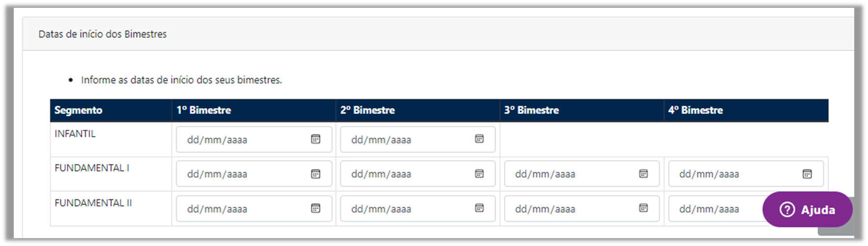Open calendar picker for FUNDAMENTAL I 4º Bimestre
868x246 pixels.
pyautogui.click(x=807, y=174)
